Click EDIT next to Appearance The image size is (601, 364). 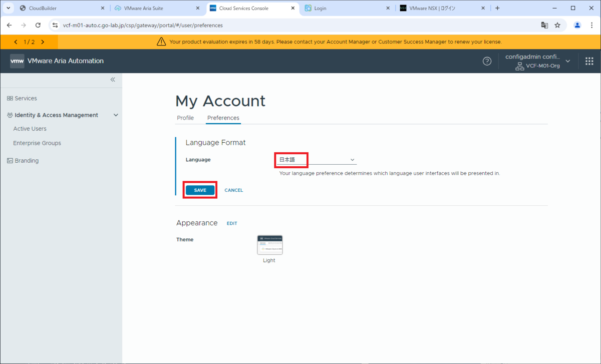(232, 223)
